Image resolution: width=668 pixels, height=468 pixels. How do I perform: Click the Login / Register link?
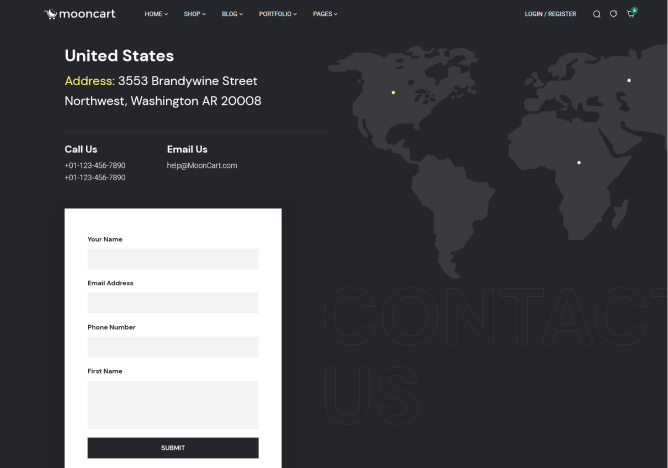coord(550,14)
